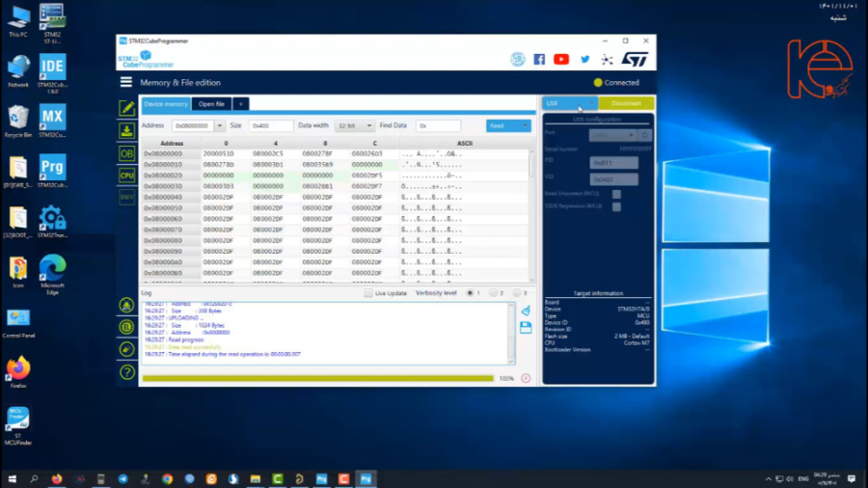This screenshot has height=488, width=868.
Task: Switch to the Open file tab
Action: coord(211,104)
